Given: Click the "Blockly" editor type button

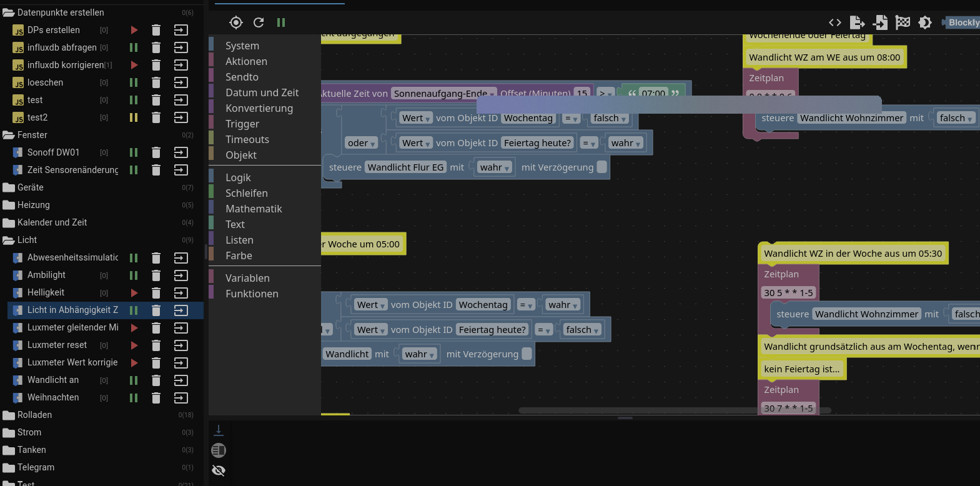Looking at the screenshot, I should (x=962, y=22).
